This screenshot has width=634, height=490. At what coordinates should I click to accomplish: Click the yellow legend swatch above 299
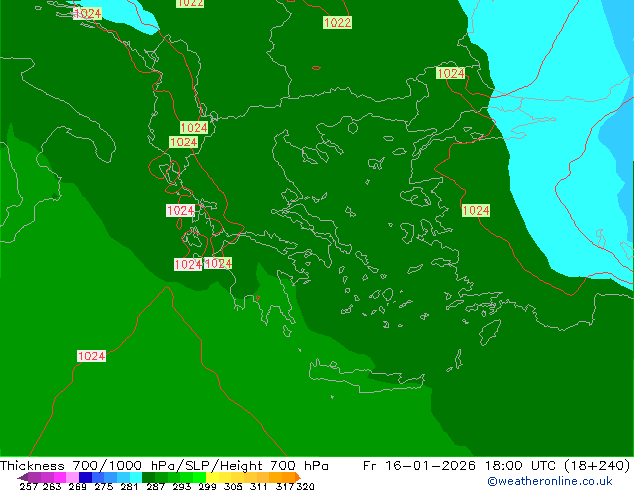[212, 477]
